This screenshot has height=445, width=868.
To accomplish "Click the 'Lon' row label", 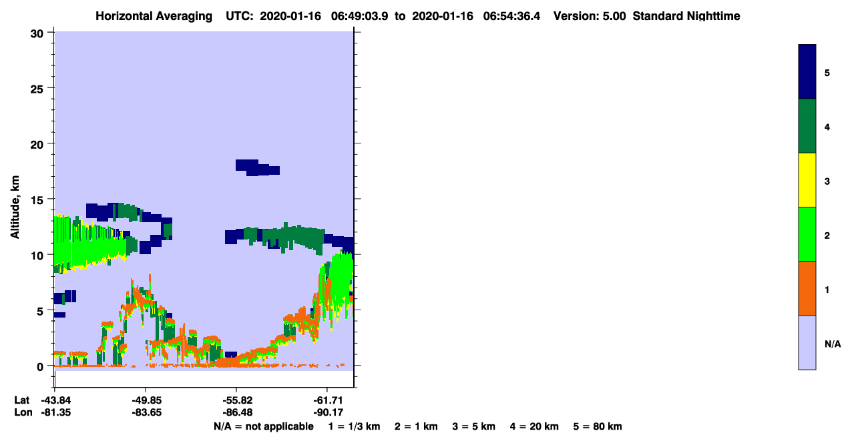I will click(22, 413).
